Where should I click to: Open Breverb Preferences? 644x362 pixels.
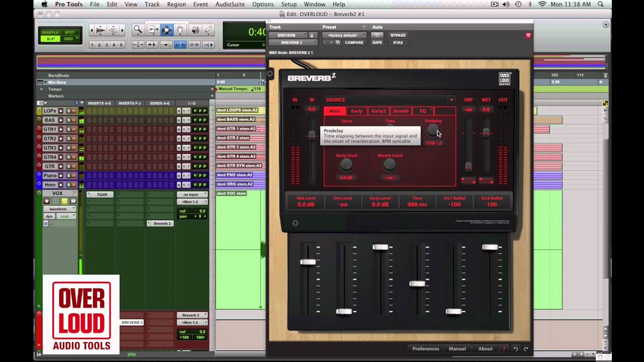pos(426,349)
